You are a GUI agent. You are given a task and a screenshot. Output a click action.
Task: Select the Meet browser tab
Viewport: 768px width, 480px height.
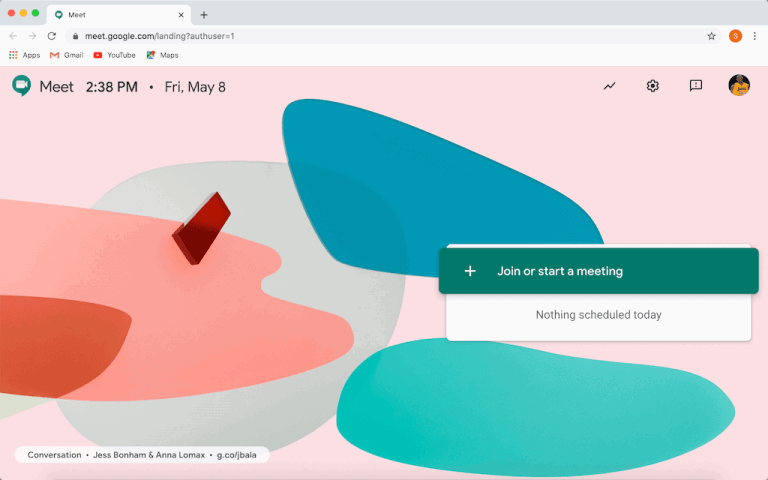tap(115, 15)
